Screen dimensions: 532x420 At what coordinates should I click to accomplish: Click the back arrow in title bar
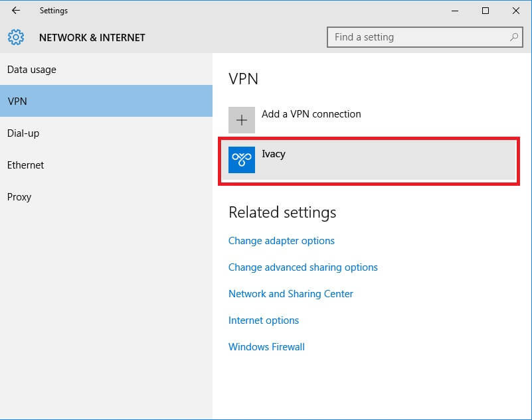pos(16,11)
